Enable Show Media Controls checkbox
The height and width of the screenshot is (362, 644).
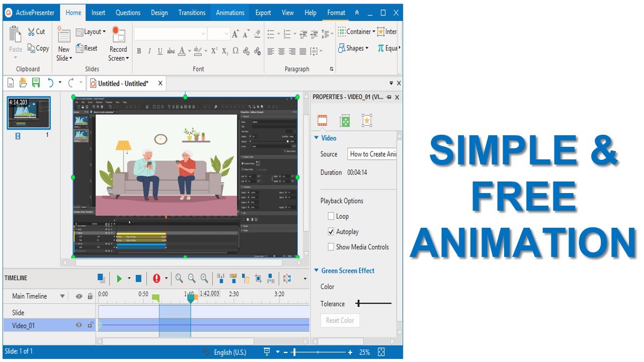click(331, 247)
